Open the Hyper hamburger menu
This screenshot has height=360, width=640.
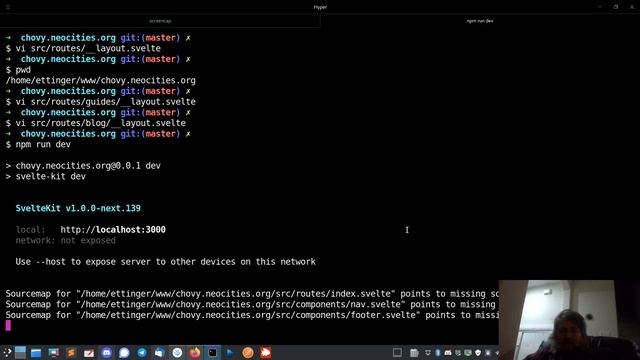click(x=8, y=7)
